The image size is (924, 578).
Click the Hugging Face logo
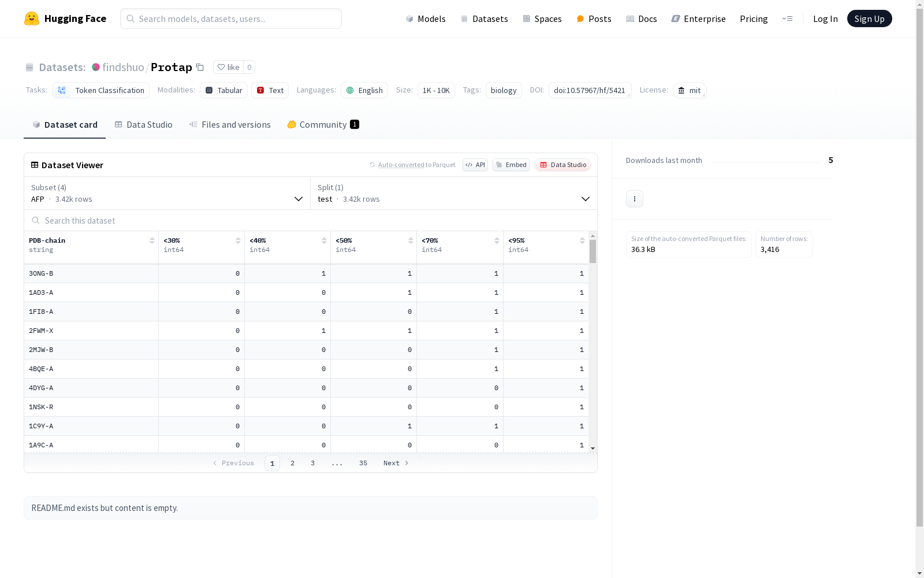(x=65, y=18)
